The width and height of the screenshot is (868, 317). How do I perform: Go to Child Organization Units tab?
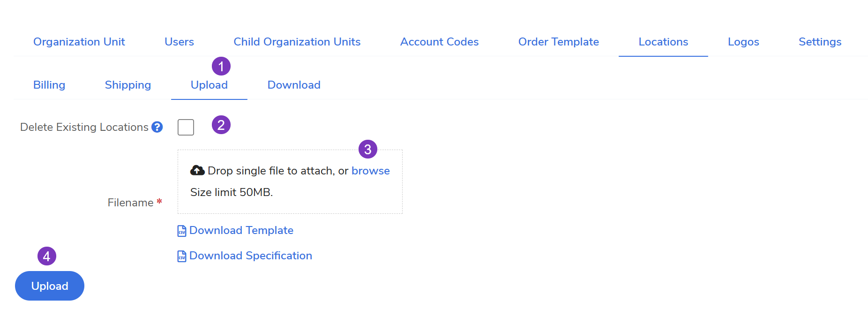click(x=297, y=42)
